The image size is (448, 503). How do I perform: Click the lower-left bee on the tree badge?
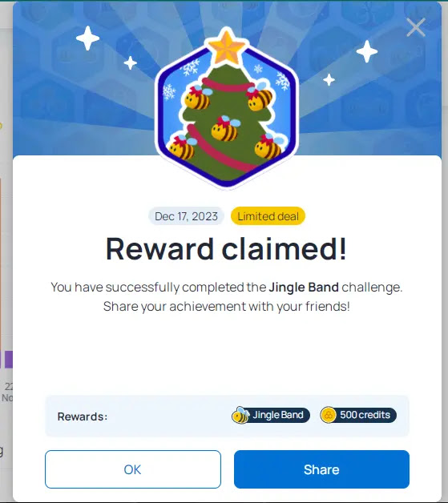pos(182,147)
